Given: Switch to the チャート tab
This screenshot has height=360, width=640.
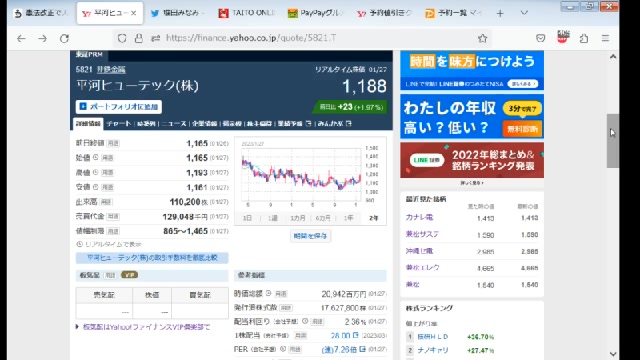Looking at the screenshot, I should (x=119, y=123).
